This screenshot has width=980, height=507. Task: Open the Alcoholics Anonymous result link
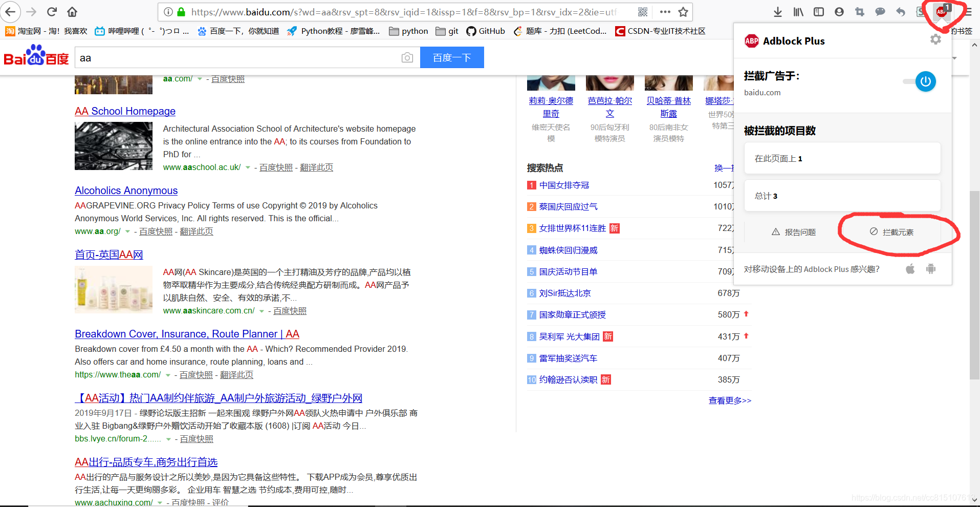coord(126,190)
